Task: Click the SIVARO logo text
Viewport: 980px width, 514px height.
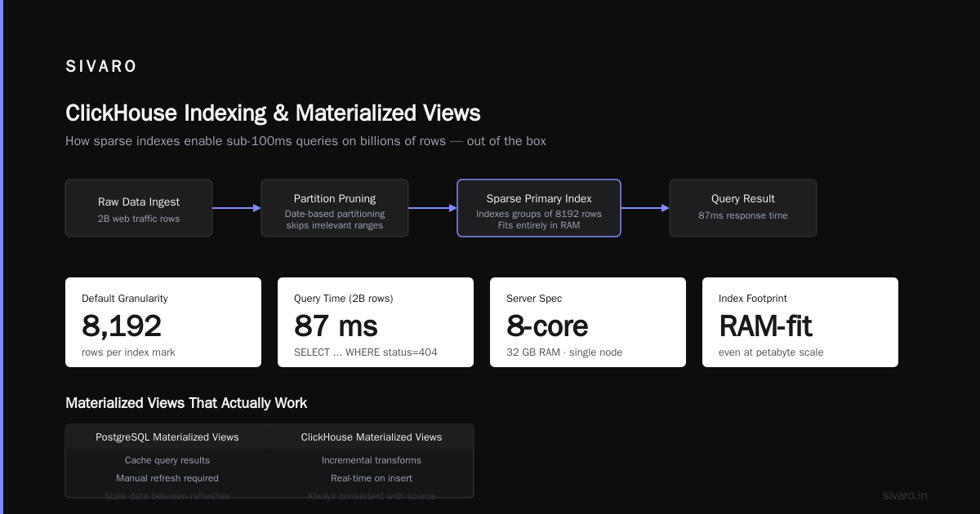Action: point(101,67)
